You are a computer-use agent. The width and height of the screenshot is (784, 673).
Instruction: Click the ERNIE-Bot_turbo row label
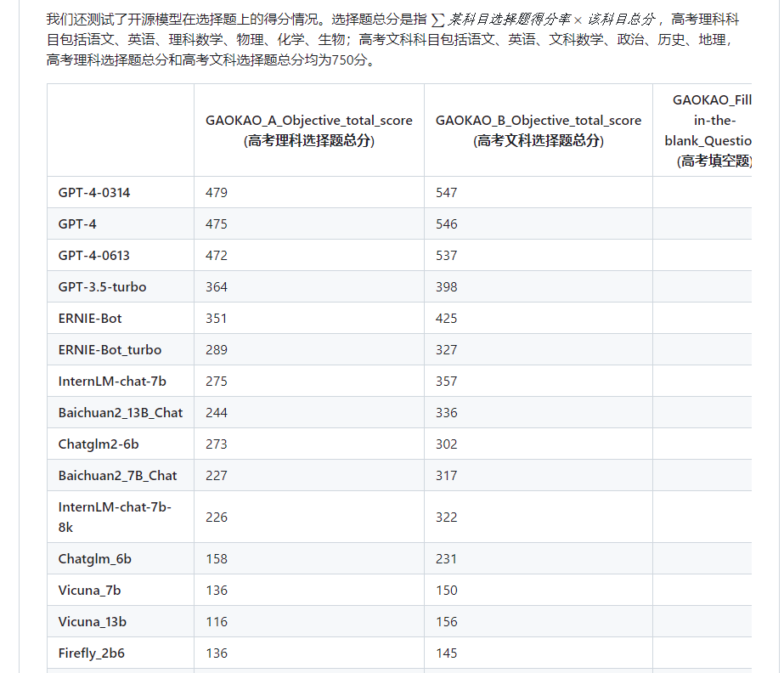coord(110,350)
